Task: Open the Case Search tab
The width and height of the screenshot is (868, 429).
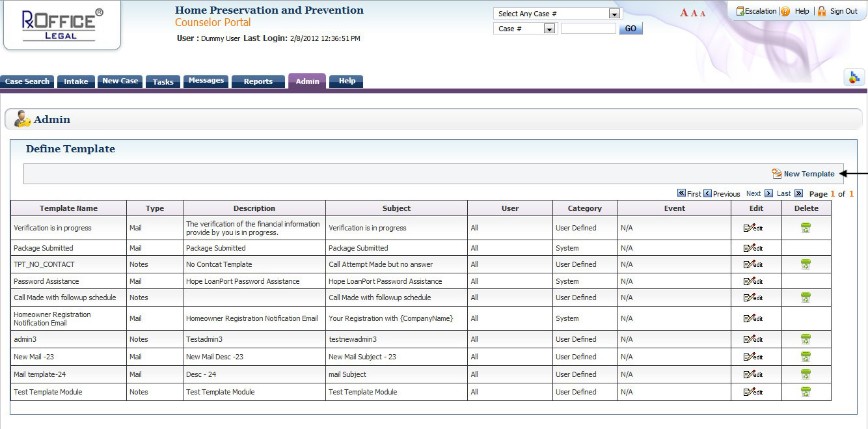Action: pos(27,81)
